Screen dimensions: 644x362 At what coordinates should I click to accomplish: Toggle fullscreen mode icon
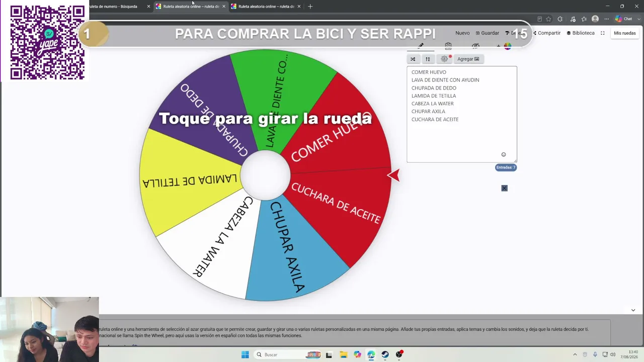[603, 33]
